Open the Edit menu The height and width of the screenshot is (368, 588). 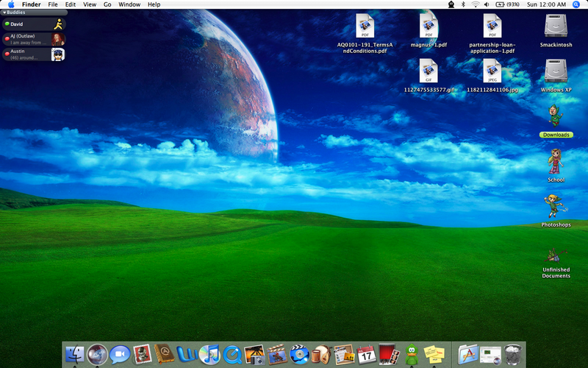pos(71,4)
